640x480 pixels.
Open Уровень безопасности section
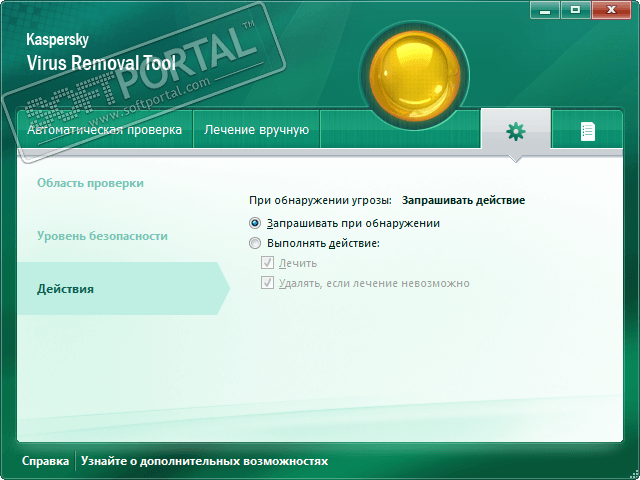(x=102, y=236)
